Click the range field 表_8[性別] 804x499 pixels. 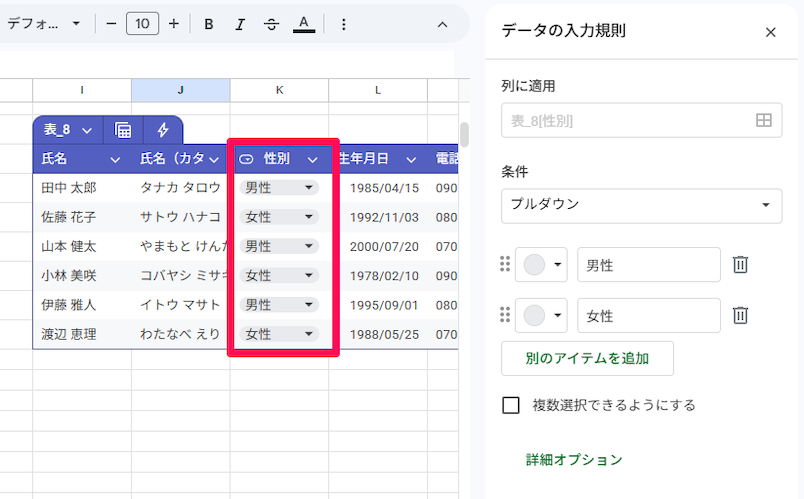click(641, 121)
